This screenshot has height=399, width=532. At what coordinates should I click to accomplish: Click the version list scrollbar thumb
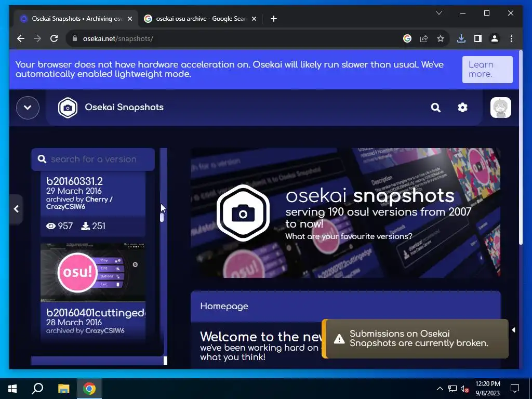pos(162,217)
